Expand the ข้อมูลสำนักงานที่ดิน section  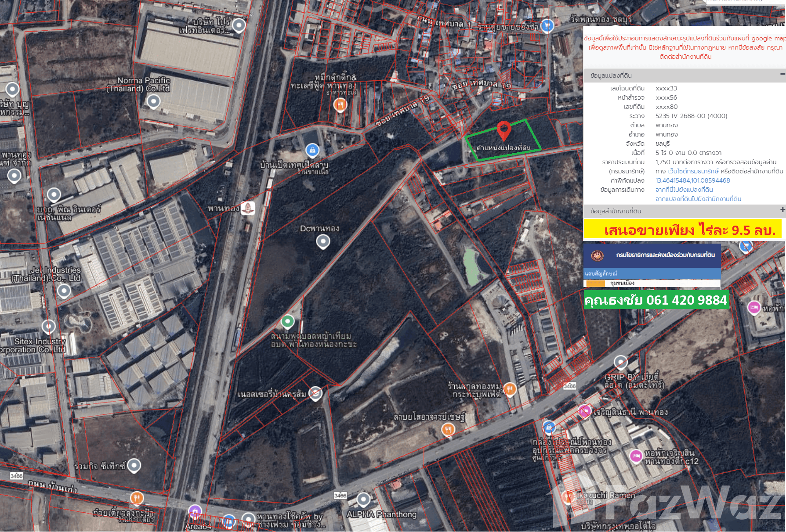pyautogui.click(x=782, y=210)
